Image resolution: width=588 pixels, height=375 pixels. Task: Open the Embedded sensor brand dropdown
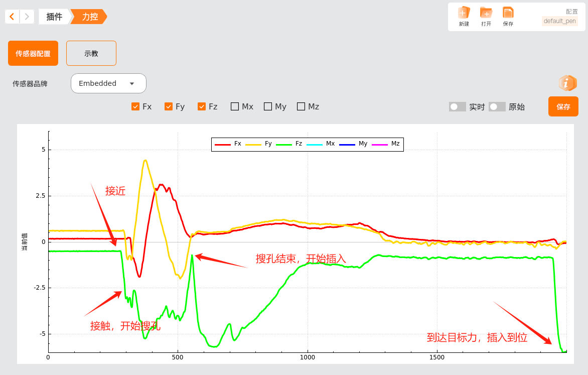(108, 83)
